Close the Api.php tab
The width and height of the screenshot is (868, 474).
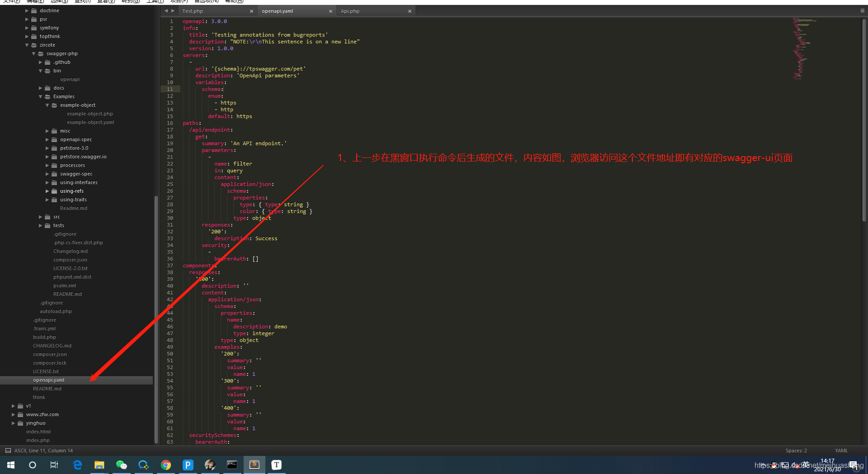(x=410, y=11)
